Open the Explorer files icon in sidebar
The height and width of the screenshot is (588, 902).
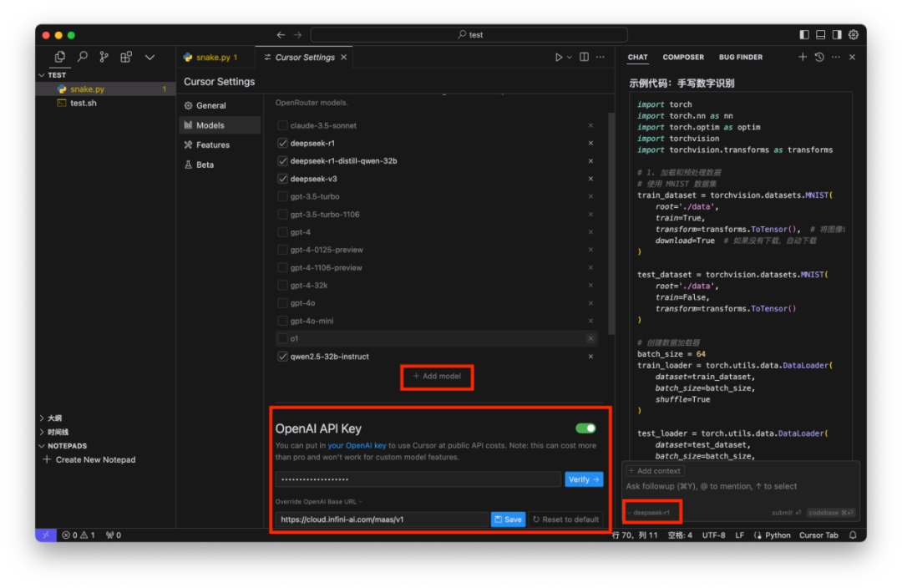(x=59, y=57)
